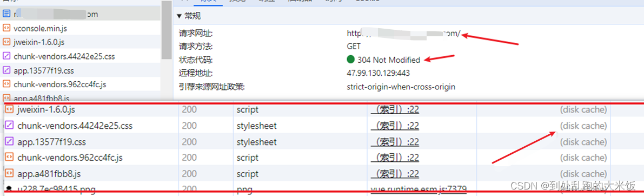The image size is (644, 196).
Task: Click the script type cell for chunk-vendors.962cc4fc.js
Action: coord(247,158)
